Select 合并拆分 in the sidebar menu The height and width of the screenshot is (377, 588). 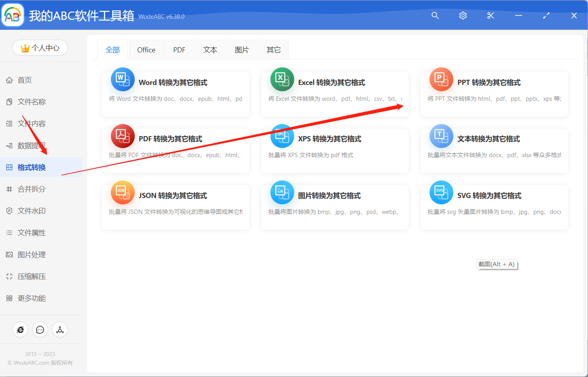click(x=31, y=189)
